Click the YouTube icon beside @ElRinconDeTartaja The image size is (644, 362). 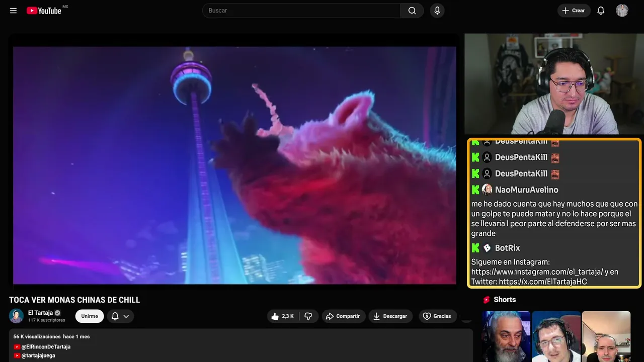[17, 347]
